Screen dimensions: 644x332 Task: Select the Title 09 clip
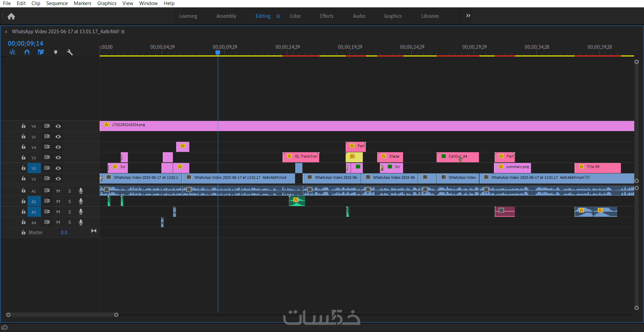click(x=598, y=168)
